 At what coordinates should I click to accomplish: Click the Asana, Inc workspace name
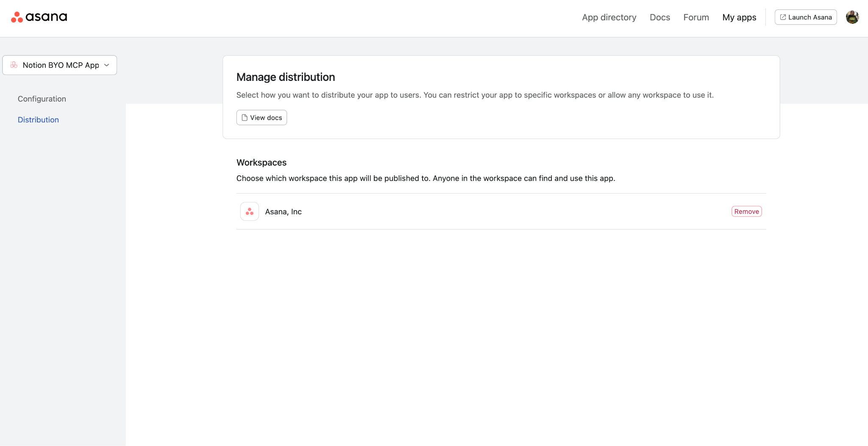point(284,212)
